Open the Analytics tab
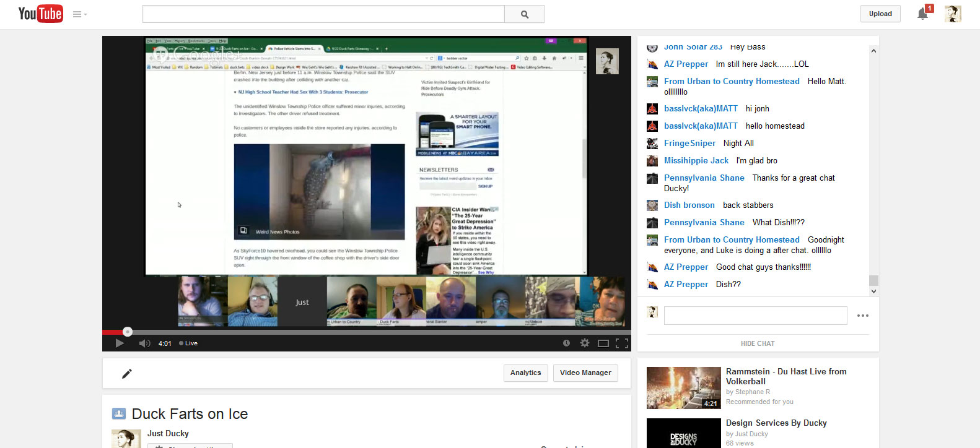Image resolution: width=980 pixels, height=448 pixels. pos(525,373)
